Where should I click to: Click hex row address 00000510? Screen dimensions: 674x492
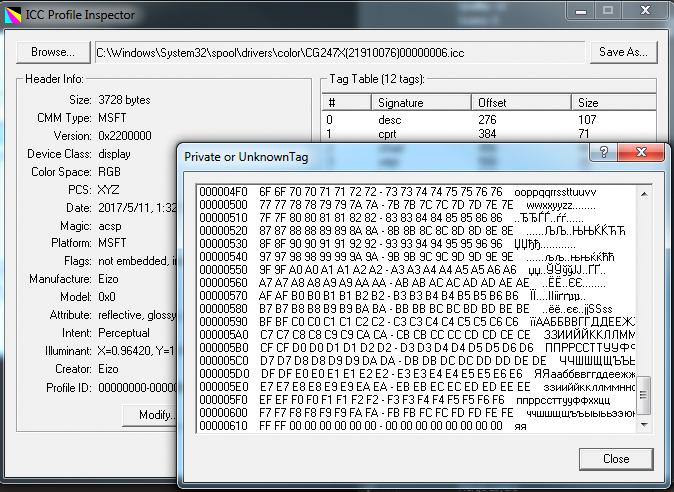[x=224, y=218]
